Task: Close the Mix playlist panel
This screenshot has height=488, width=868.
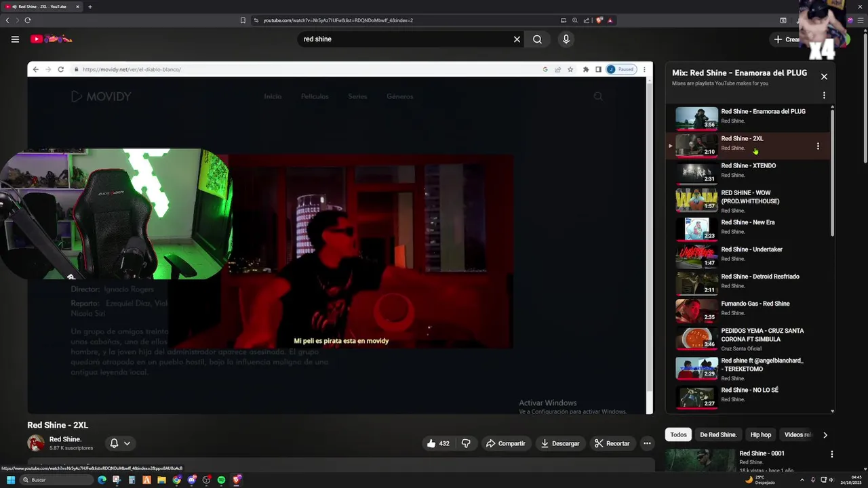Action: pos(824,77)
